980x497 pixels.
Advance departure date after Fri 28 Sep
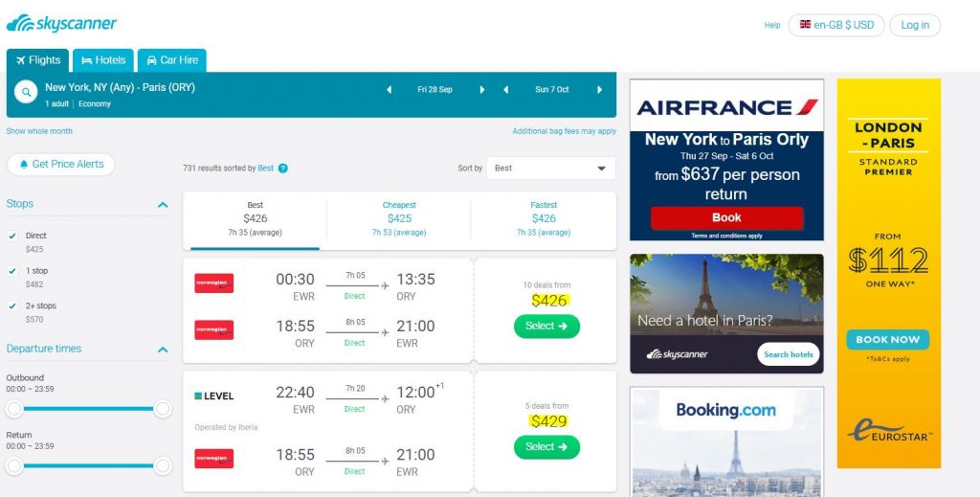(x=482, y=90)
